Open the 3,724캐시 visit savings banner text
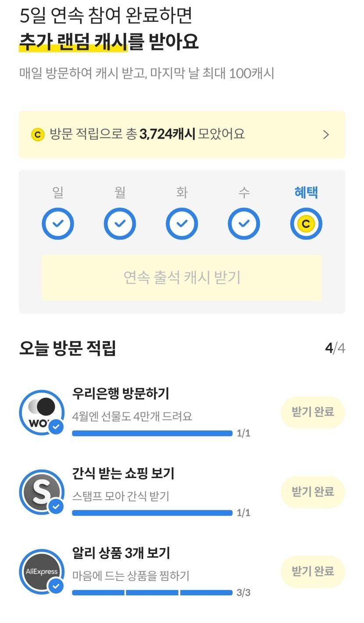The image size is (364, 623). (x=147, y=134)
